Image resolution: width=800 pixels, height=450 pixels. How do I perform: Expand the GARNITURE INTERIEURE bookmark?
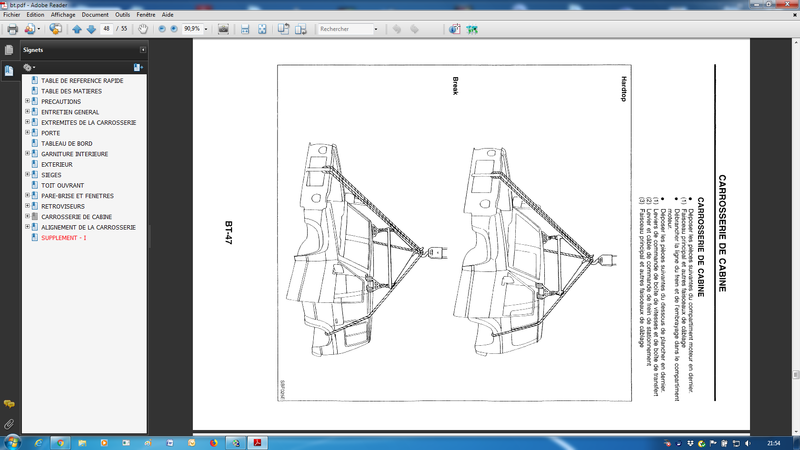click(x=28, y=153)
